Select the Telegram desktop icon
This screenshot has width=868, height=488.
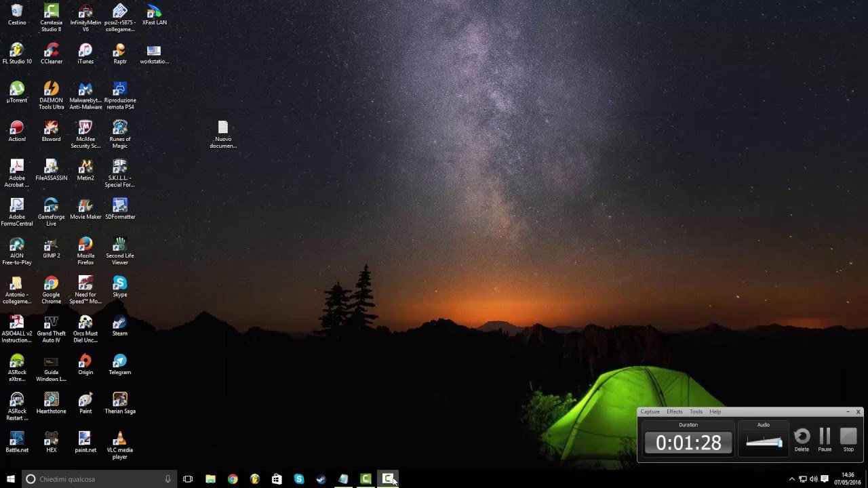(120, 365)
